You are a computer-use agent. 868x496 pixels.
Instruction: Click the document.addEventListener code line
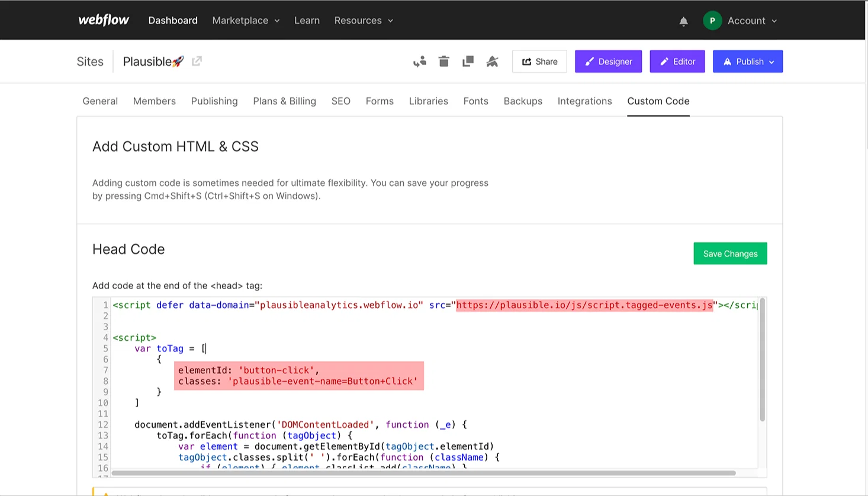click(301, 425)
